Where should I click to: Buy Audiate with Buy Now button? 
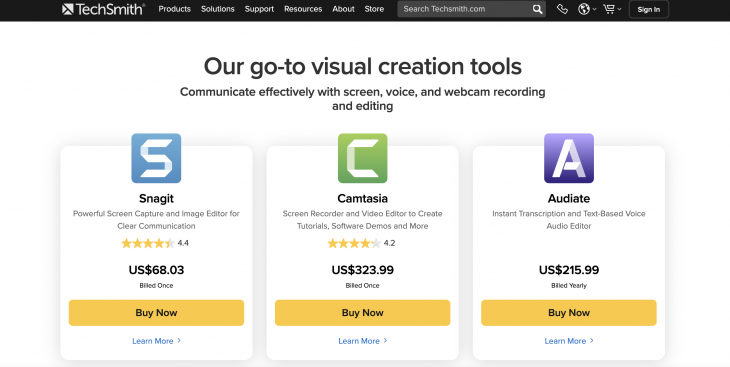tap(569, 313)
